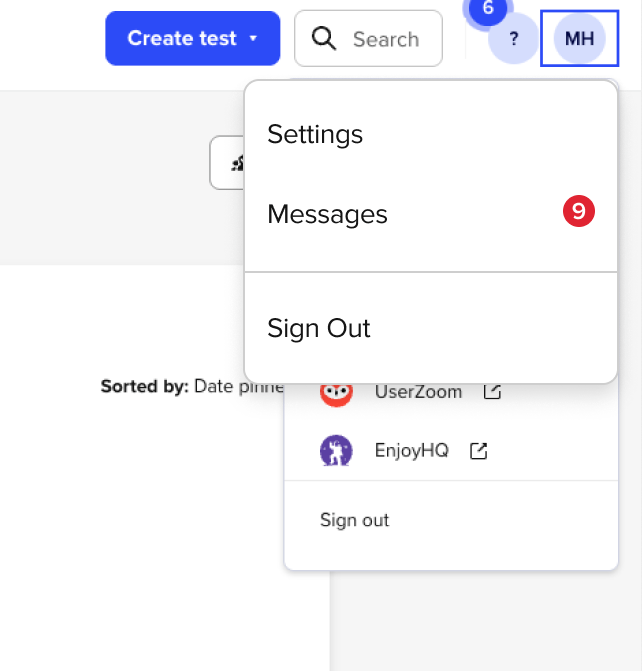Click the blue notification badge showing 6
Screen dimensions: 642x671
[488, 9]
